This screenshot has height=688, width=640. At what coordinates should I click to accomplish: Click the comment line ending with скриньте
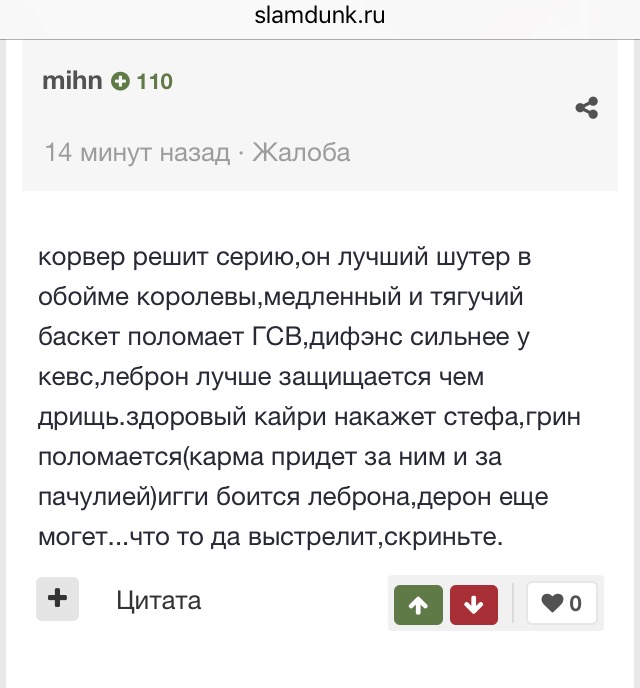270,537
